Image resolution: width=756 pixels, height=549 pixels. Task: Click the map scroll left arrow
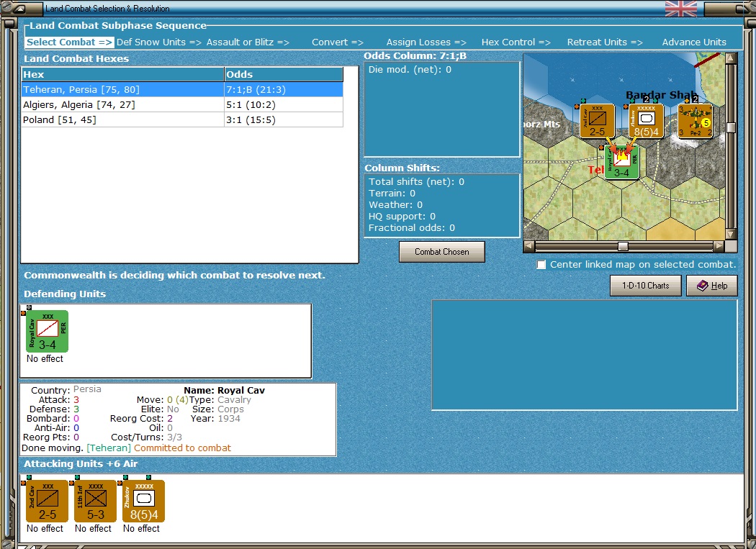529,246
